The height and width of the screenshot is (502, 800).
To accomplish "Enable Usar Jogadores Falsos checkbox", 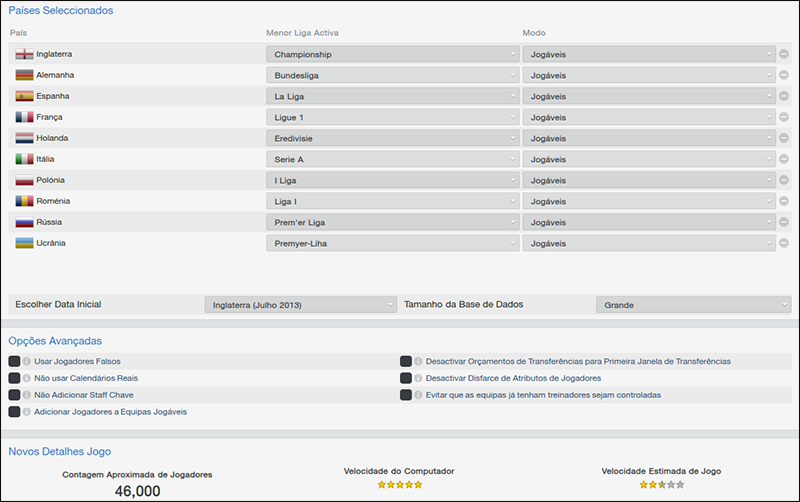I will pos(14,361).
